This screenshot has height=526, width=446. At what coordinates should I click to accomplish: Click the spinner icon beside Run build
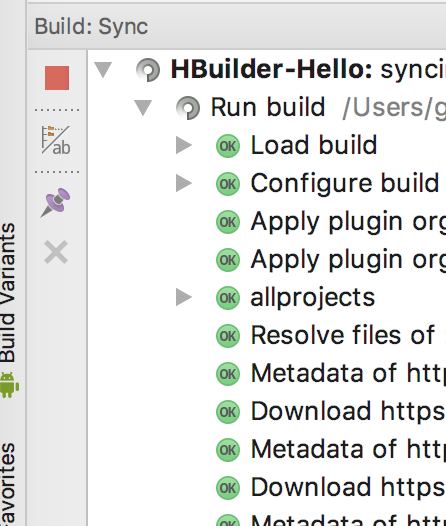[188, 108]
